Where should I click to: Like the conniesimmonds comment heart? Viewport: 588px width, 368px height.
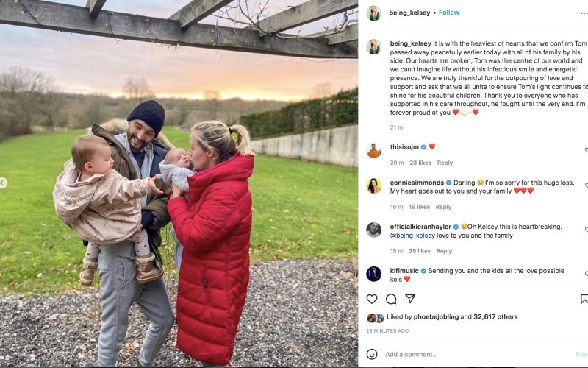click(586, 185)
